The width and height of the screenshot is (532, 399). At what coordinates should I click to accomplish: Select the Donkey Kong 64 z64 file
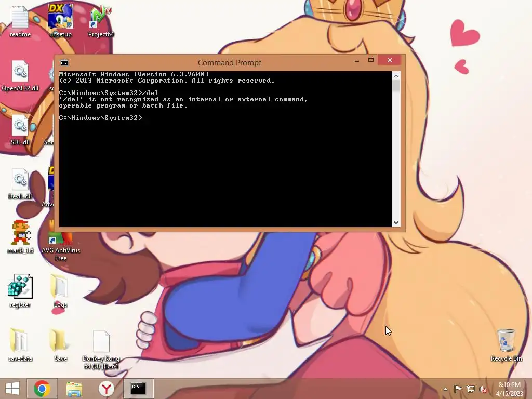click(x=101, y=350)
